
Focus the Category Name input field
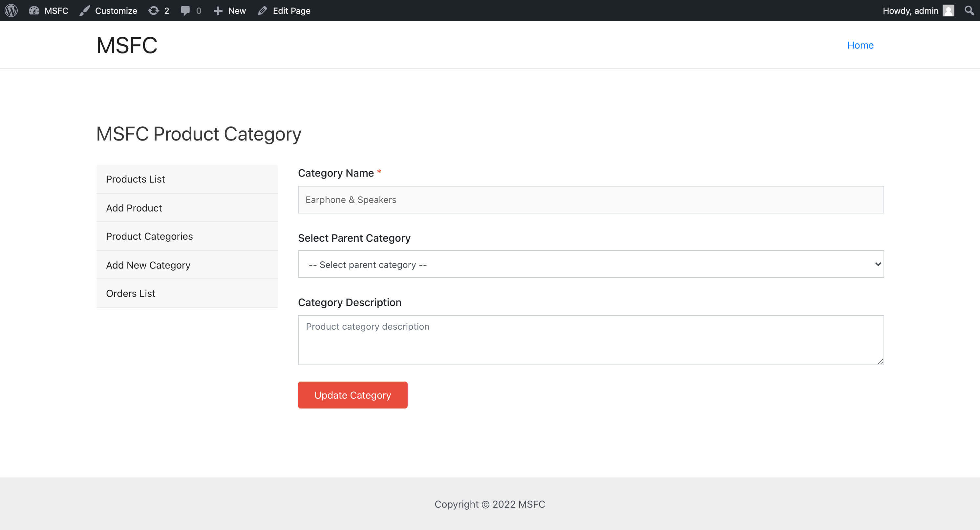(590, 200)
